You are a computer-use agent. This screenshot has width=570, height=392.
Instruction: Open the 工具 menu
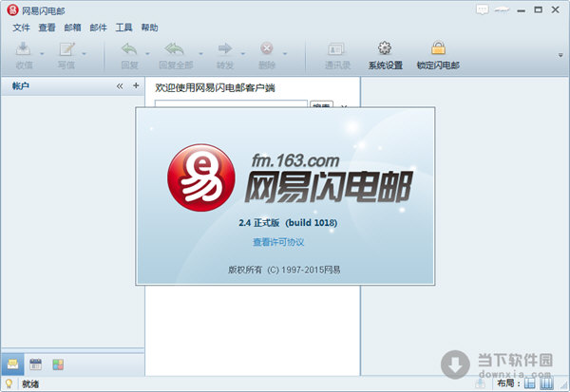(x=123, y=28)
